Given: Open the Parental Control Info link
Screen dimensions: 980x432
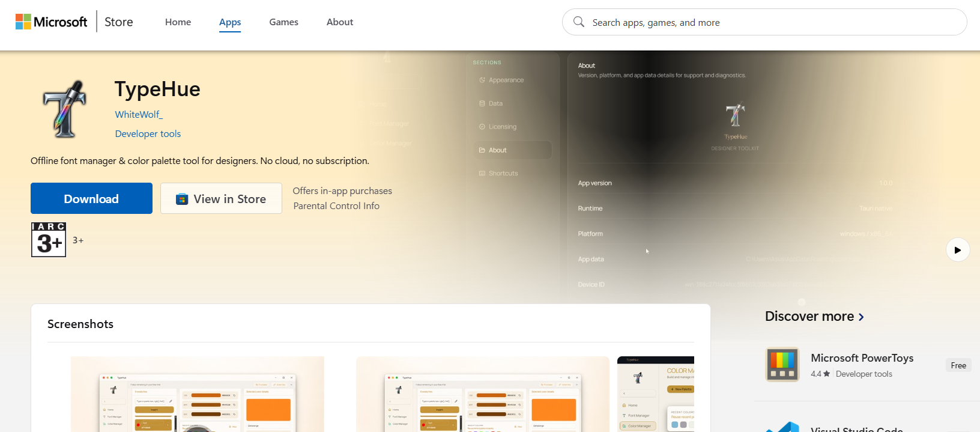Looking at the screenshot, I should point(336,205).
